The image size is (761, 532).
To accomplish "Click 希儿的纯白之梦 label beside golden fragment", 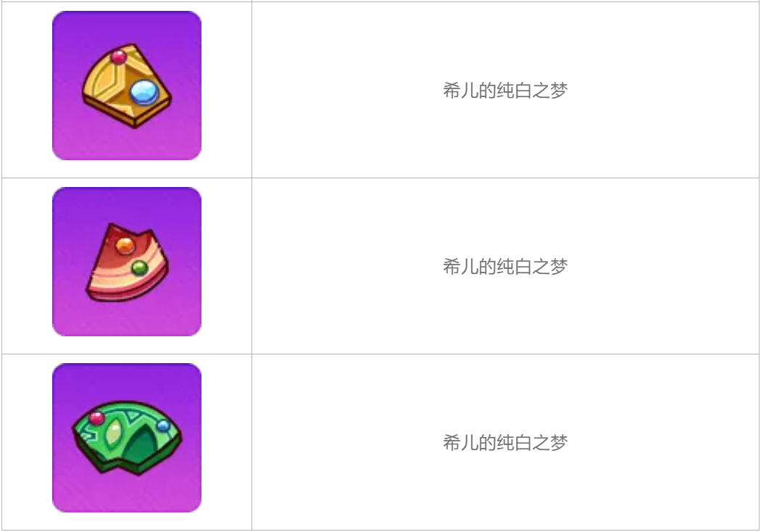I will (505, 91).
